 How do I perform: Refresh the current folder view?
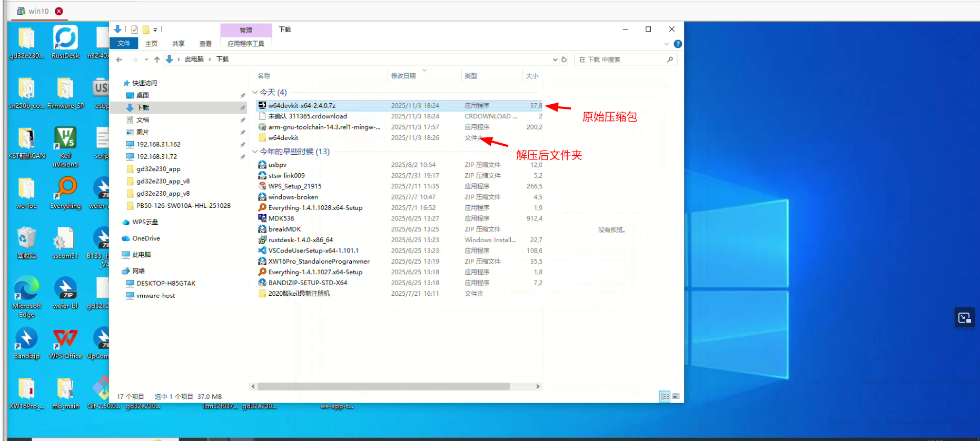(x=564, y=59)
